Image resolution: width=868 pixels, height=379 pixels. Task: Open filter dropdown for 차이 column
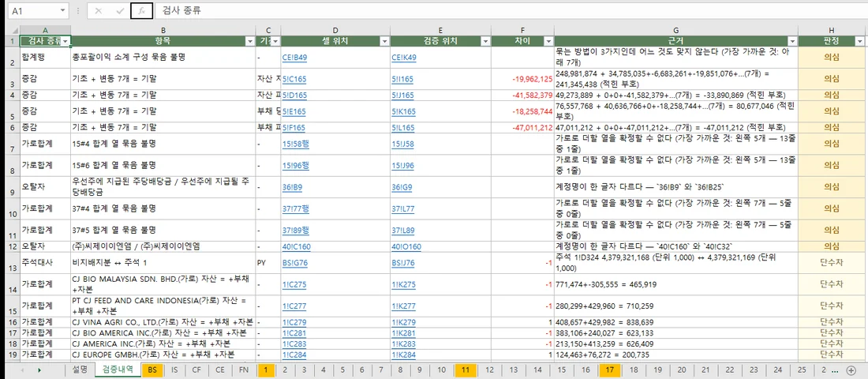click(x=548, y=41)
